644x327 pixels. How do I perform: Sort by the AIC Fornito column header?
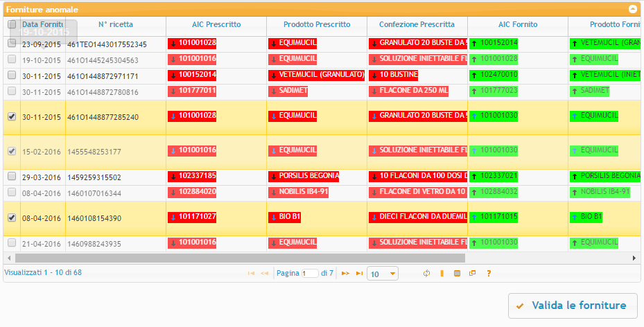518,25
